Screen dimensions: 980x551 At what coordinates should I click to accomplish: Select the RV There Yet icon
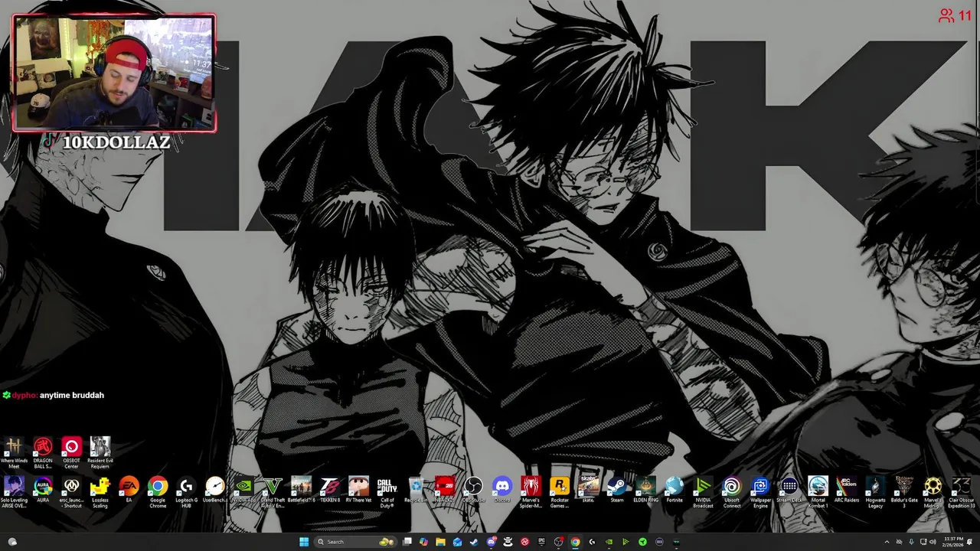coord(358,491)
